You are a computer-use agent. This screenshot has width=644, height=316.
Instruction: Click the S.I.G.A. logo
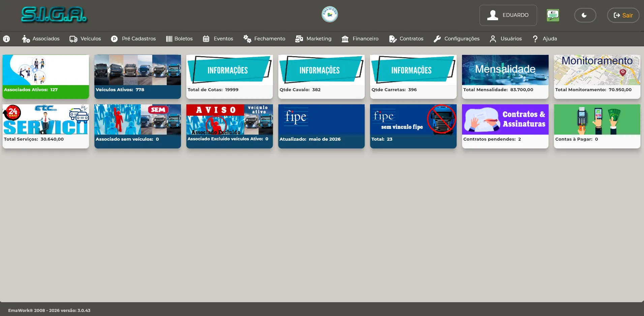click(54, 15)
